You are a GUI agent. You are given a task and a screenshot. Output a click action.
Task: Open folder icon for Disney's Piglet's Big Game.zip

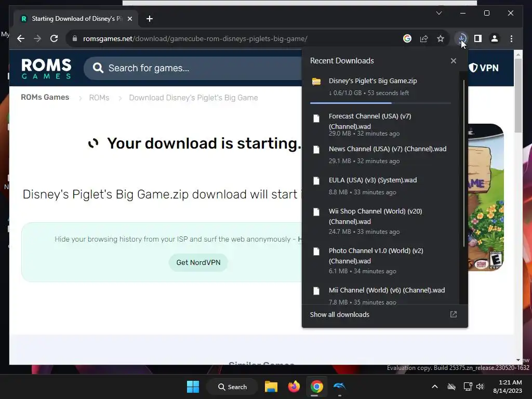316,82
